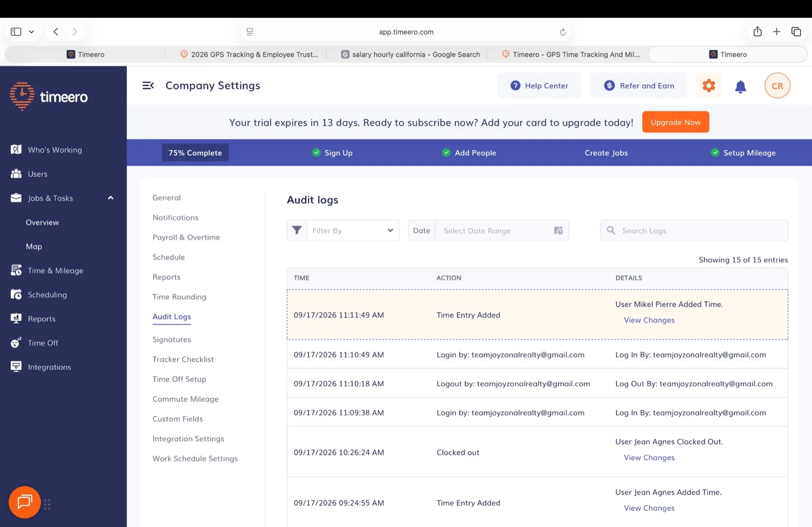Select Tracker Checklist in settings list
This screenshot has width=812, height=527.
(183, 359)
